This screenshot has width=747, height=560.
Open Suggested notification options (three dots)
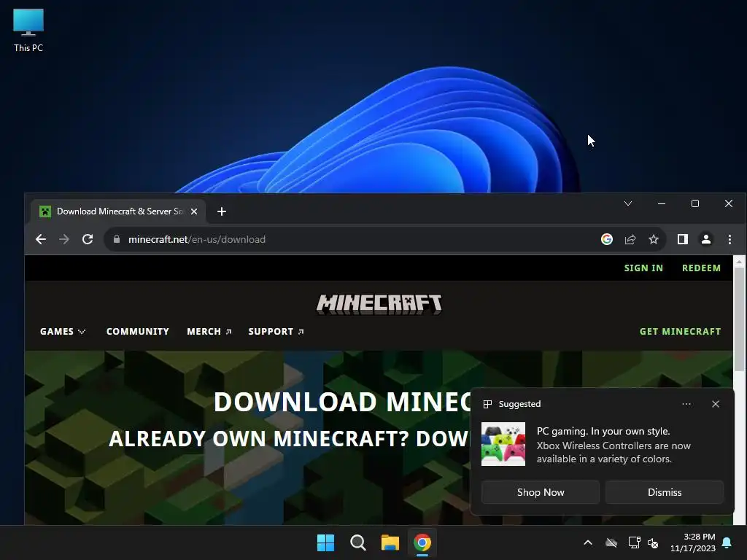point(686,404)
